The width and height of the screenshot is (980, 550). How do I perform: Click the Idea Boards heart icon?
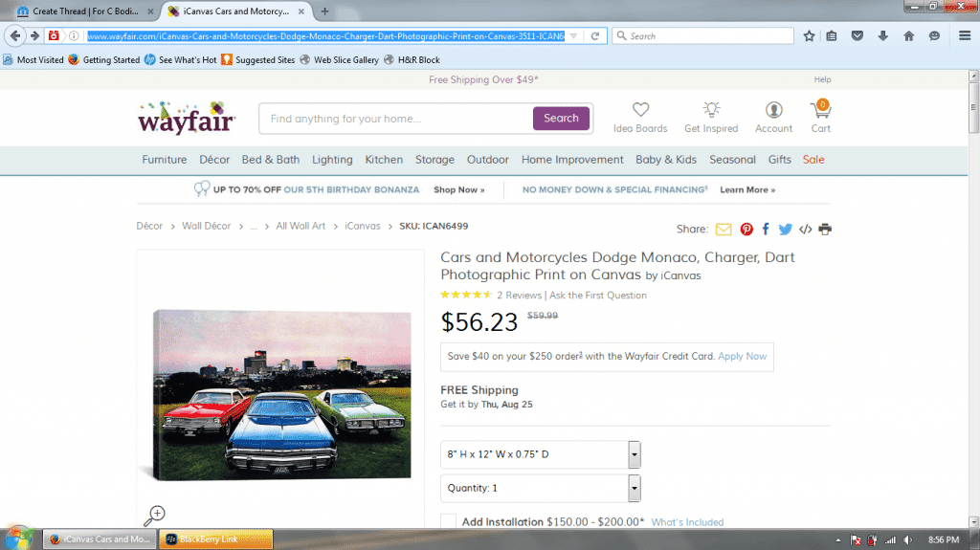(640, 110)
